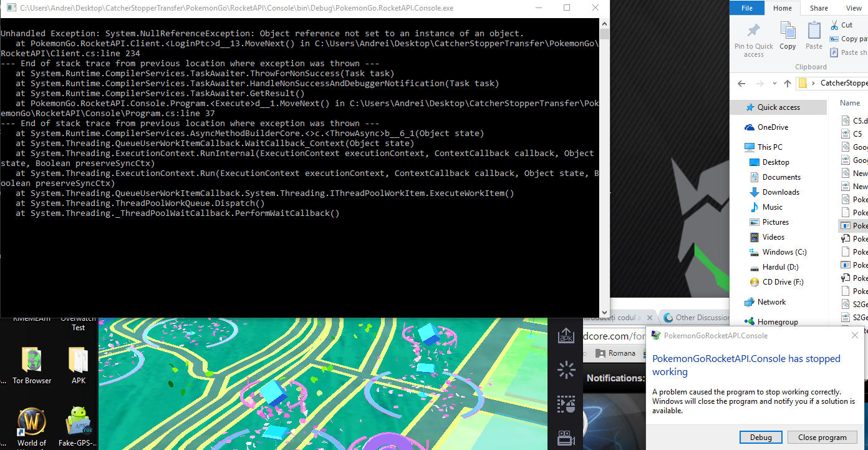Open Documents folder in navigation pane
868x450 pixels.
[x=774, y=177]
